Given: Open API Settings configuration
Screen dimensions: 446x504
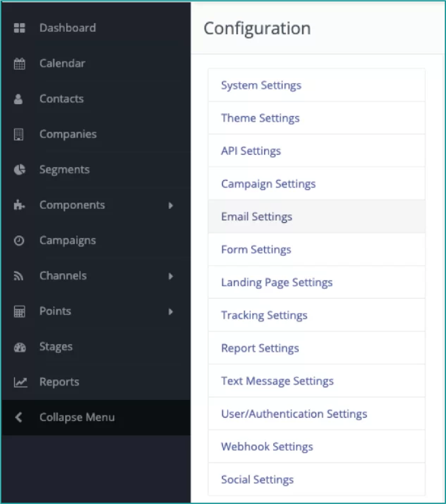Looking at the screenshot, I should pos(317,151).
